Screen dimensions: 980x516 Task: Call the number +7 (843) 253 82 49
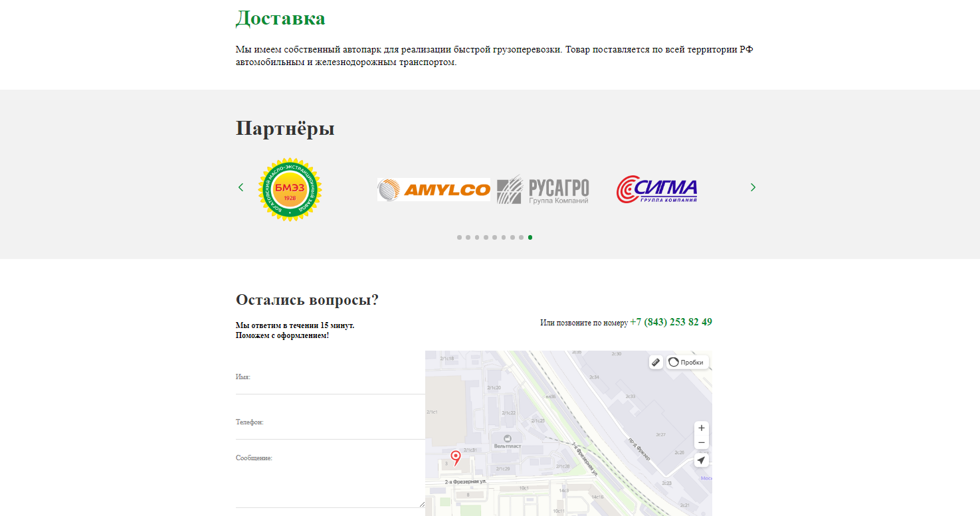pyautogui.click(x=671, y=322)
